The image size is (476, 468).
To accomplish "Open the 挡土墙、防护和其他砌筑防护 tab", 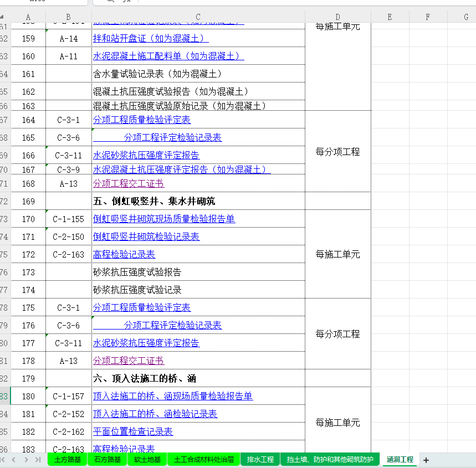I will pyautogui.click(x=330, y=460).
